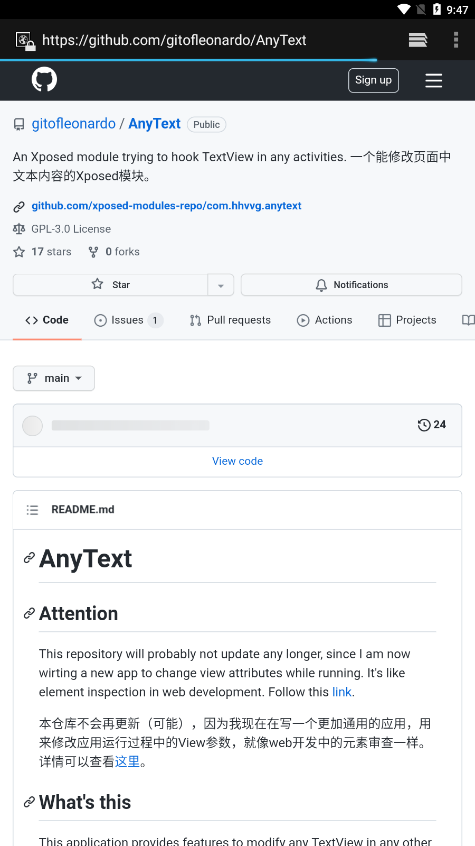Switch to the Pull requests tab

pyautogui.click(x=230, y=320)
